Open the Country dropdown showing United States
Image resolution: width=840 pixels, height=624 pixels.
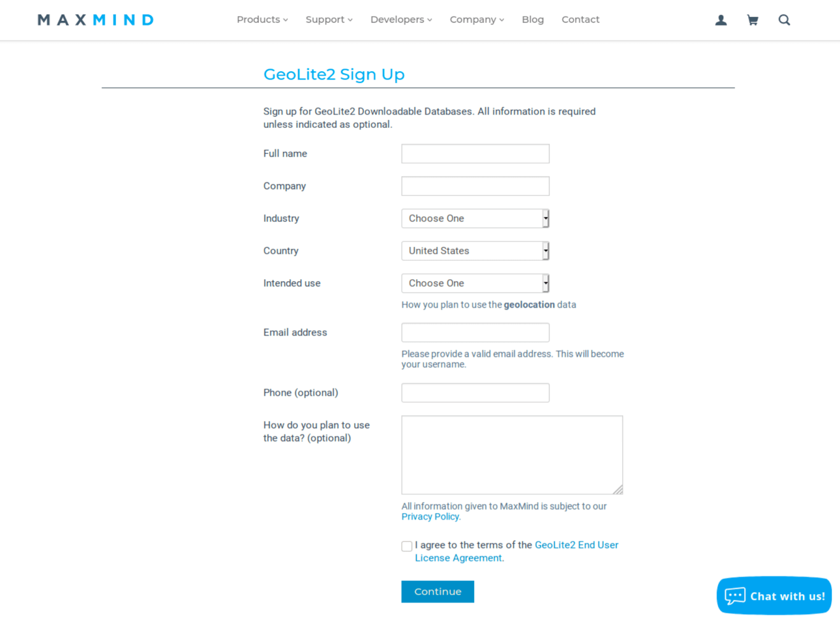(475, 251)
